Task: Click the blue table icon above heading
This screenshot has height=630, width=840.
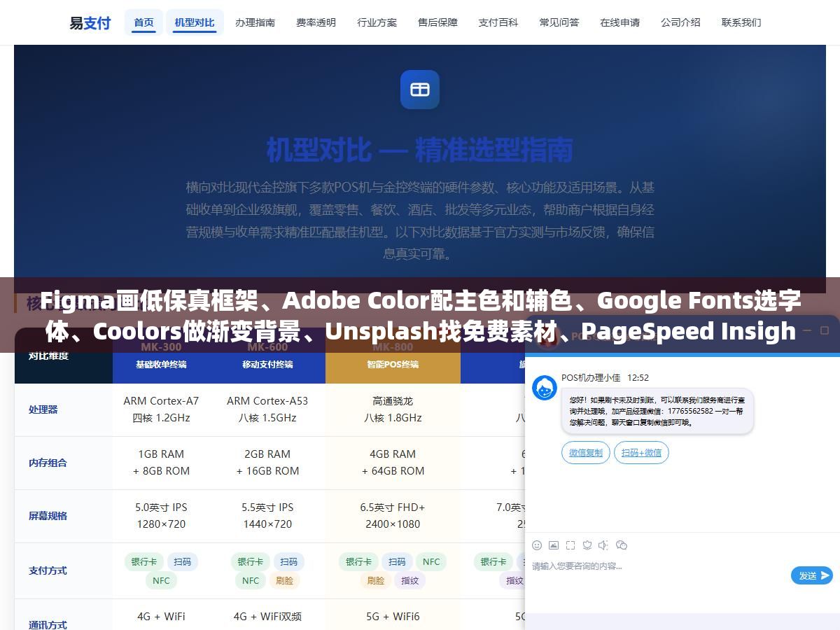Action: [420, 90]
